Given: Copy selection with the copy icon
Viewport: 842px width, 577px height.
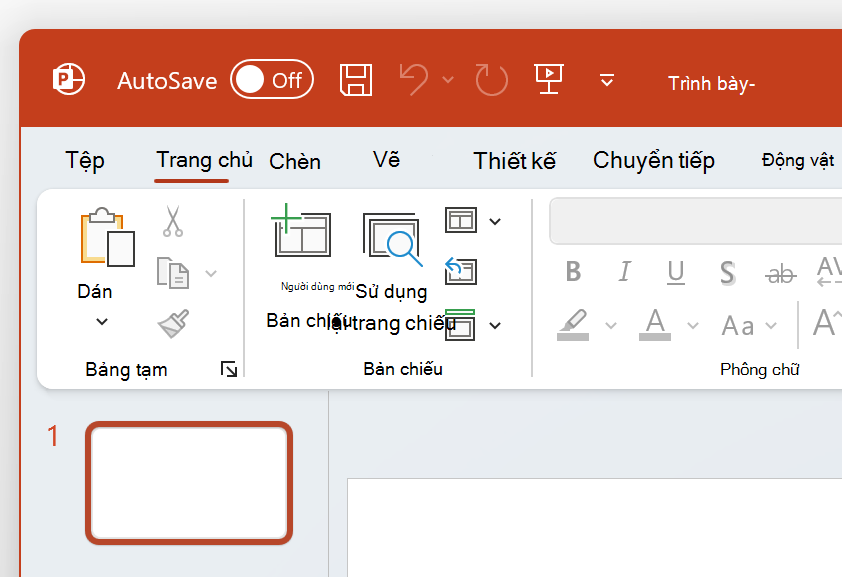Looking at the screenshot, I should point(173,273).
